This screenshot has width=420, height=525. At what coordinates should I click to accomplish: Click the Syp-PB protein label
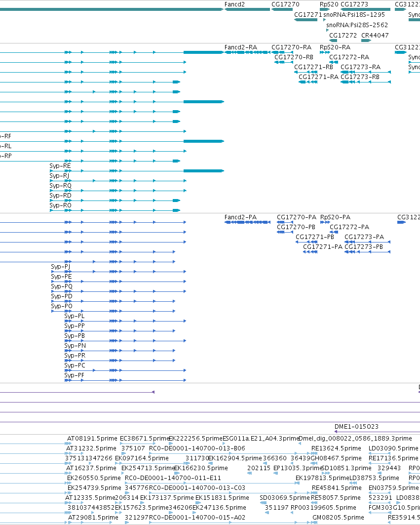coord(75,336)
